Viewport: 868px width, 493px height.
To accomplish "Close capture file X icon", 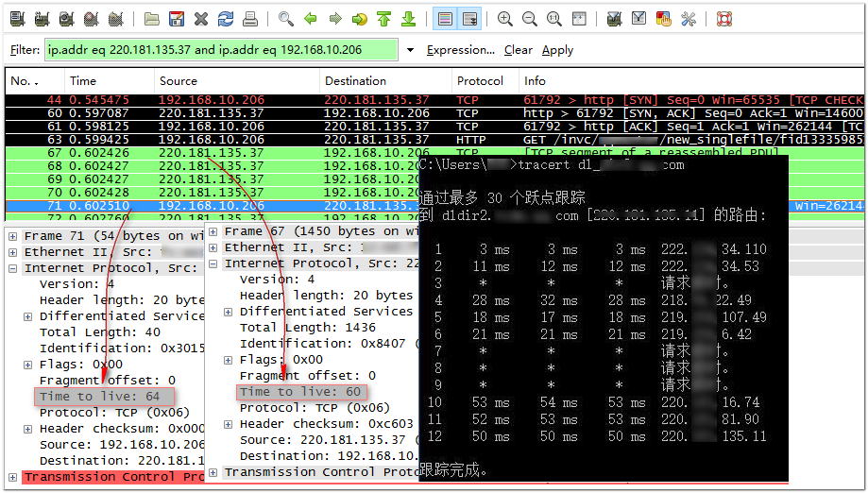I will pos(201,20).
